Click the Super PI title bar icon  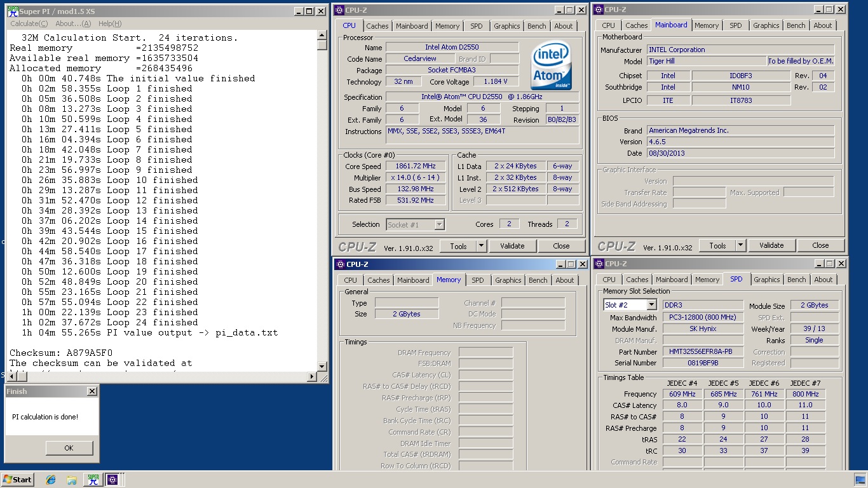pos(12,11)
